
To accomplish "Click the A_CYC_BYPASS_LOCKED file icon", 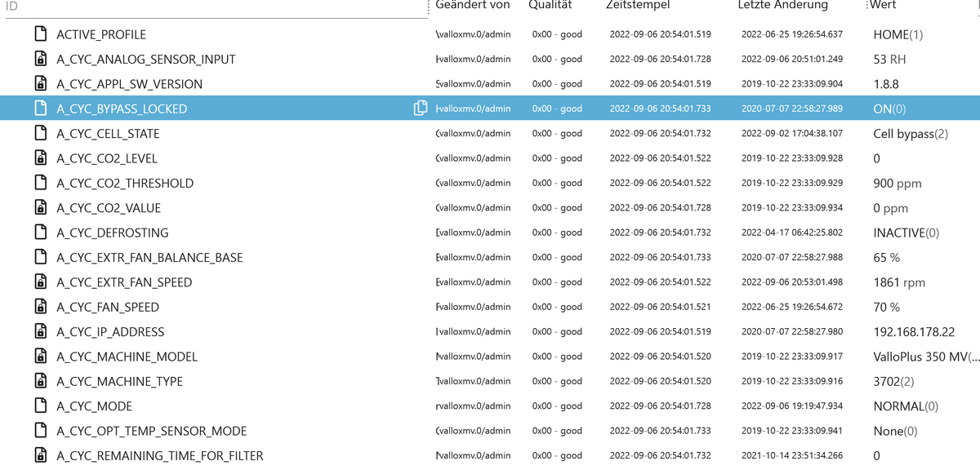I will (39, 109).
